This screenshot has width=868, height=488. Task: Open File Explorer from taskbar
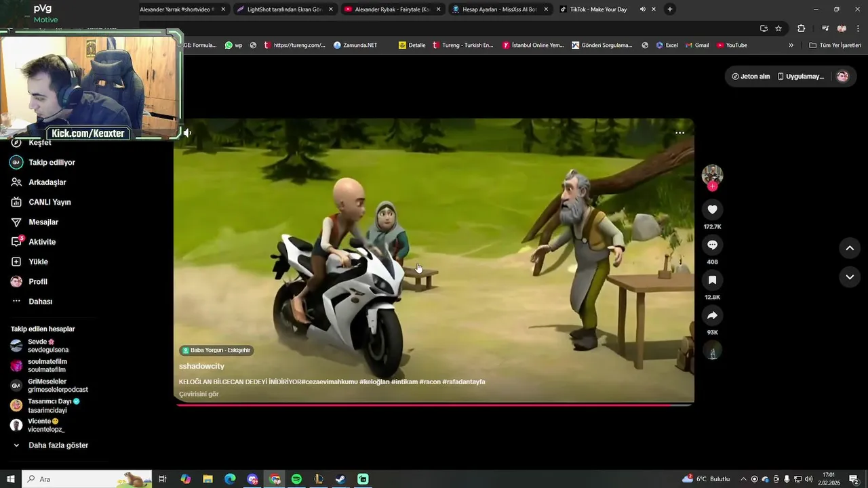[208, 479]
